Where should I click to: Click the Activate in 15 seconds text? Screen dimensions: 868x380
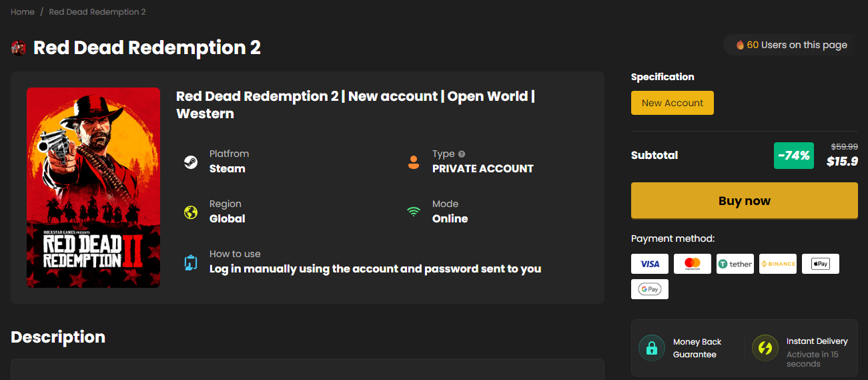813,359
